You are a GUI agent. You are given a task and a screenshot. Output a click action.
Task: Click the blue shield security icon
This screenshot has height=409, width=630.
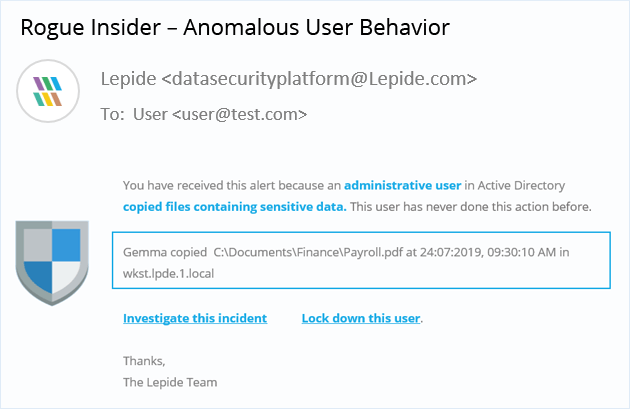[x=52, y=263]
